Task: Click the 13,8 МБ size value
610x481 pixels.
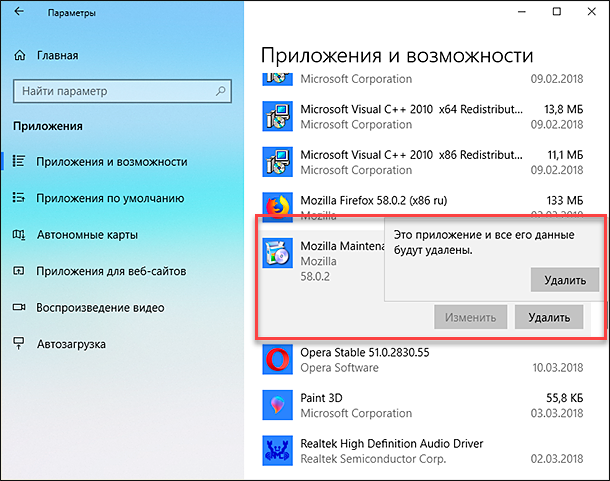Action: 564,109
